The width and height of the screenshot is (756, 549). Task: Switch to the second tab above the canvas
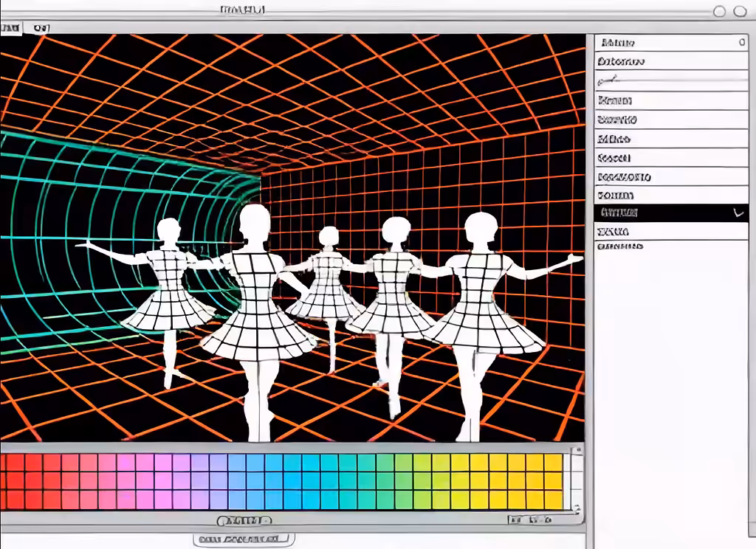pyautogui.click(x=41, y=28)
